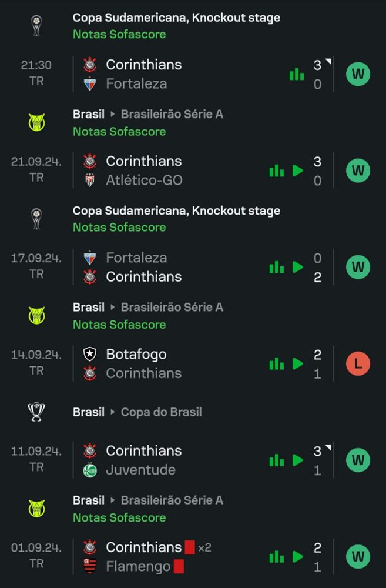
Task: Expand Brasil breadcrumb arrow in Copa do Brasil header
Action: coord(113,412)
